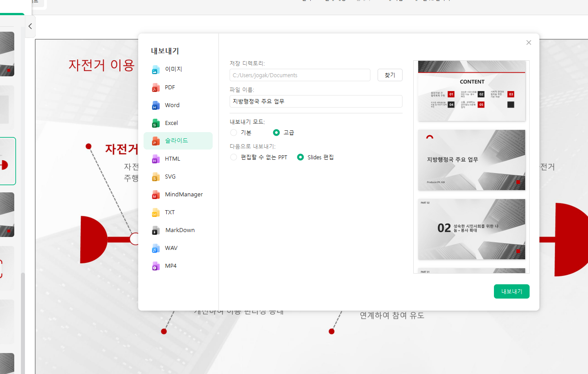The height and width of the screenshot is (374, 588).
Task: Select the 고급 export mode radio button
Action: [276, 133]
